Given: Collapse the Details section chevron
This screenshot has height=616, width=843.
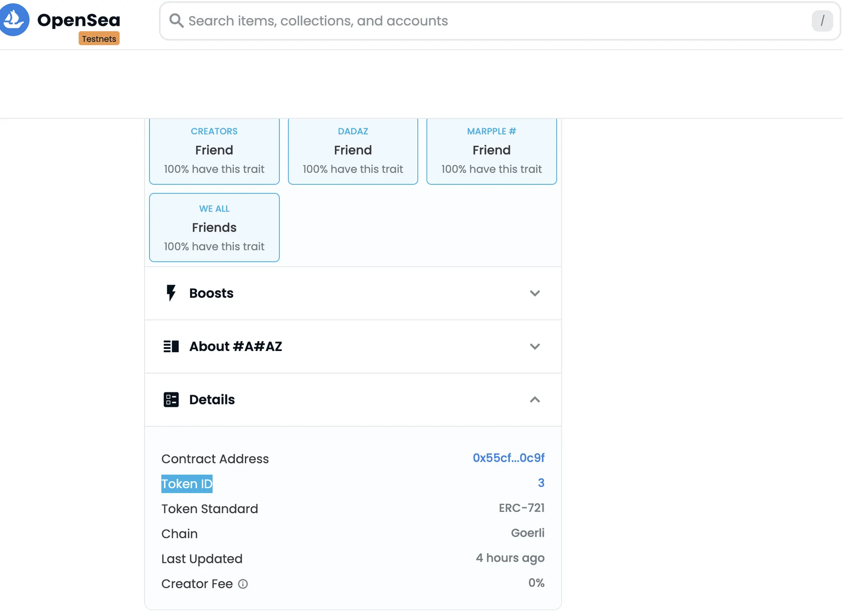Looking at the screenshot, I should coord(534,400).
